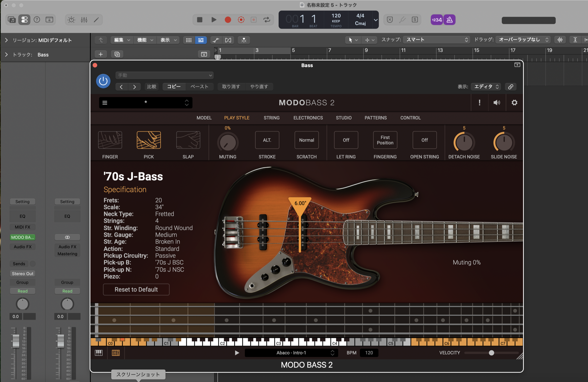Expand the トラック Bass inspector section
The width and height of the screenshot is (588, 382).
(x=6, y=54)
